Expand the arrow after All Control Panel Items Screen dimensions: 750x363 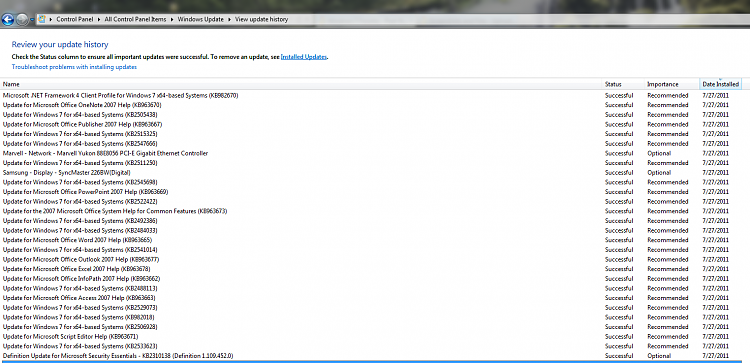click(x=172, y=20)
